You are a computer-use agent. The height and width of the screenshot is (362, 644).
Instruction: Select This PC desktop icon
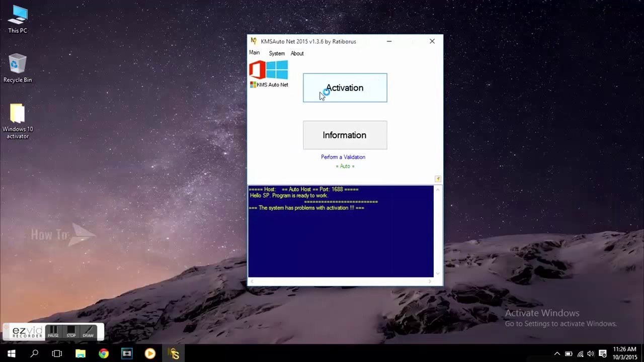coord(18,20)
